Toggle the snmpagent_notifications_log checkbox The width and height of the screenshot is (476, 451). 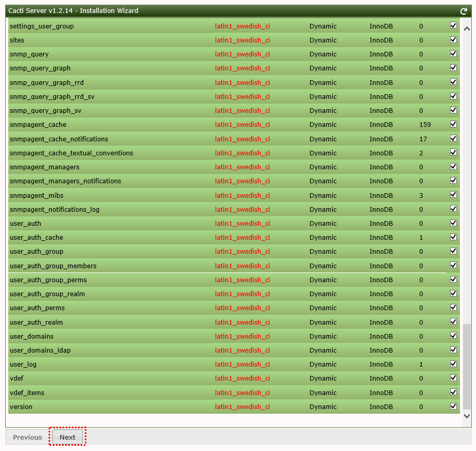click(453, 209)
